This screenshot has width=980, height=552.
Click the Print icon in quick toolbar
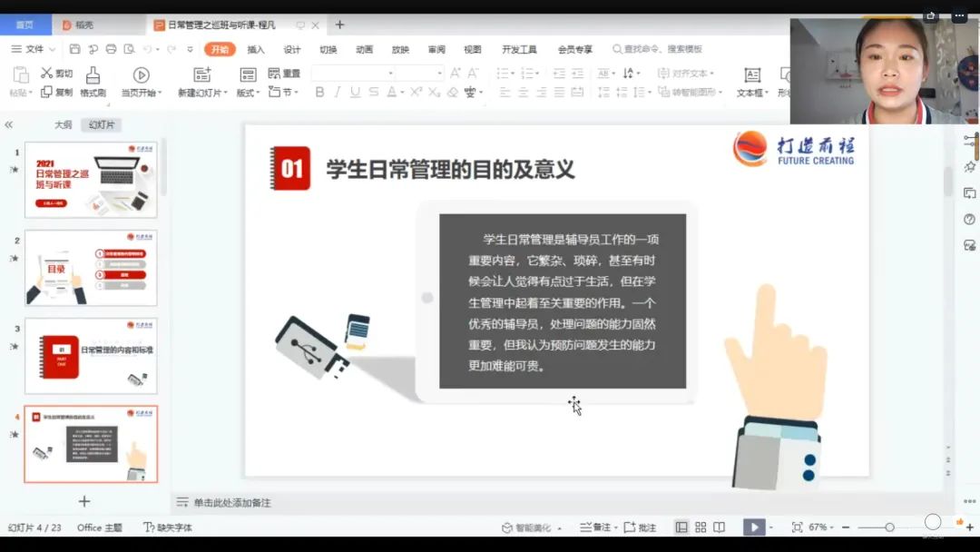tap(112, 49)
